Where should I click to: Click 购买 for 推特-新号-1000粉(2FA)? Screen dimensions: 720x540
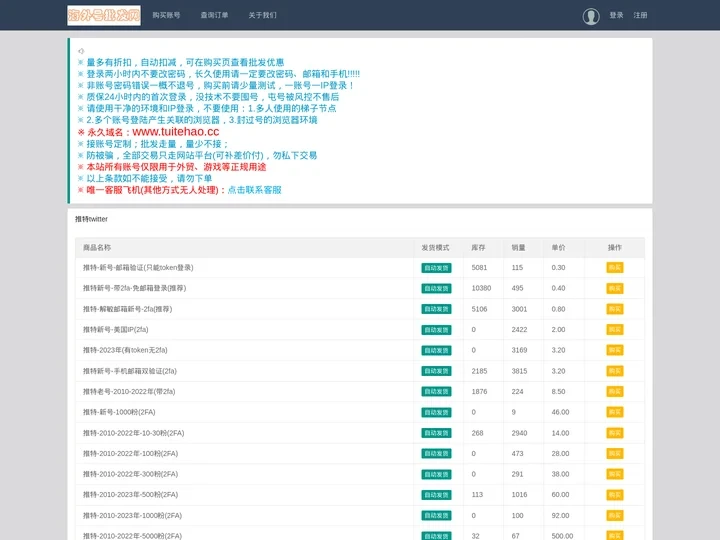614,412
